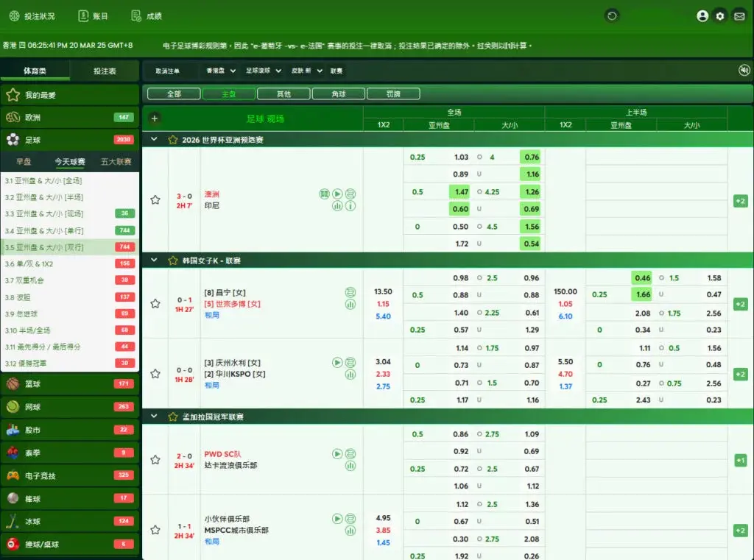
Task: Mute sound with the speaker icon
Action: (744, 71)
